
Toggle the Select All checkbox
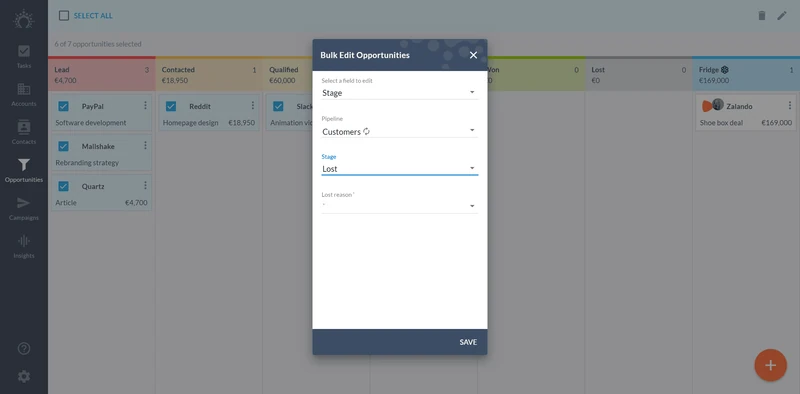coord(64,16)
